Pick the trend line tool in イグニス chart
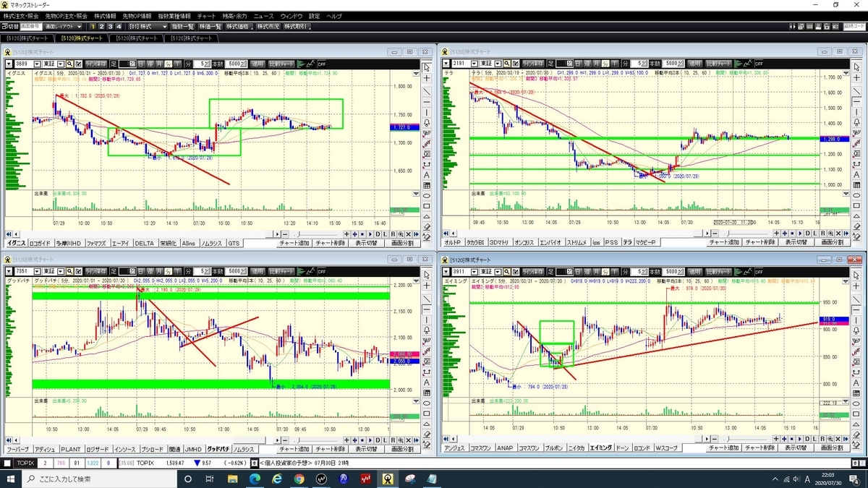This screenshot has height=488, width=868. point(427,91)
